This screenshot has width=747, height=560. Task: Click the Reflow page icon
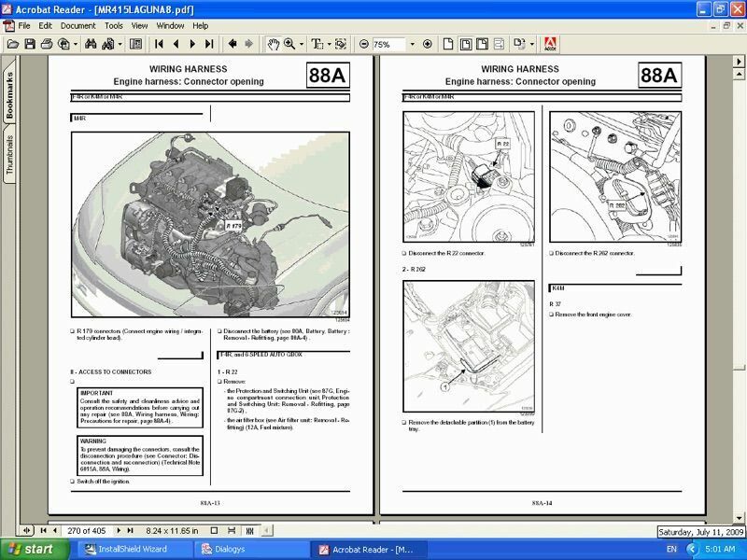click(499, 44)
